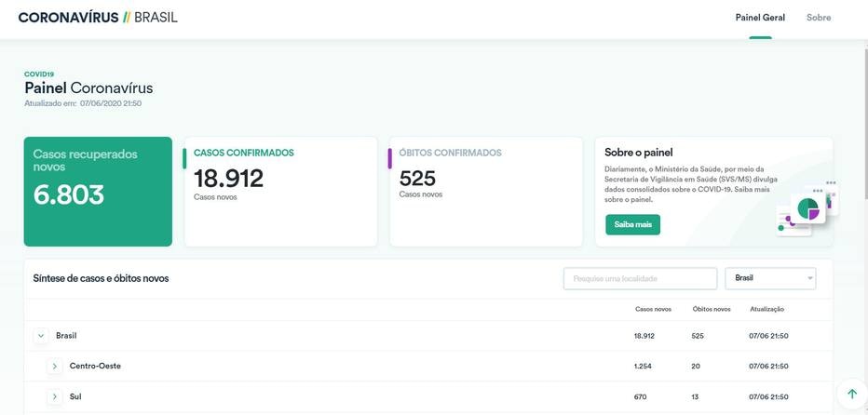
Task: Switch to the Painel Geral tab
Action: click(760, 18)
